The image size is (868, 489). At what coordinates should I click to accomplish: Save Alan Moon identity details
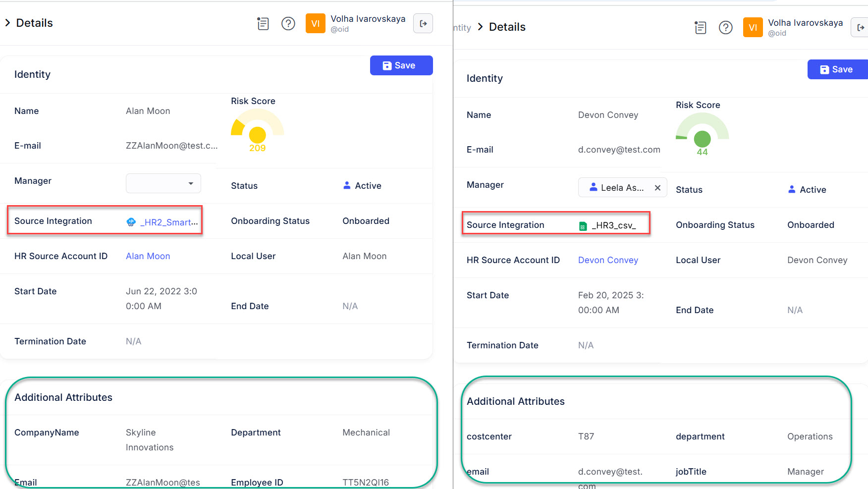401,65
